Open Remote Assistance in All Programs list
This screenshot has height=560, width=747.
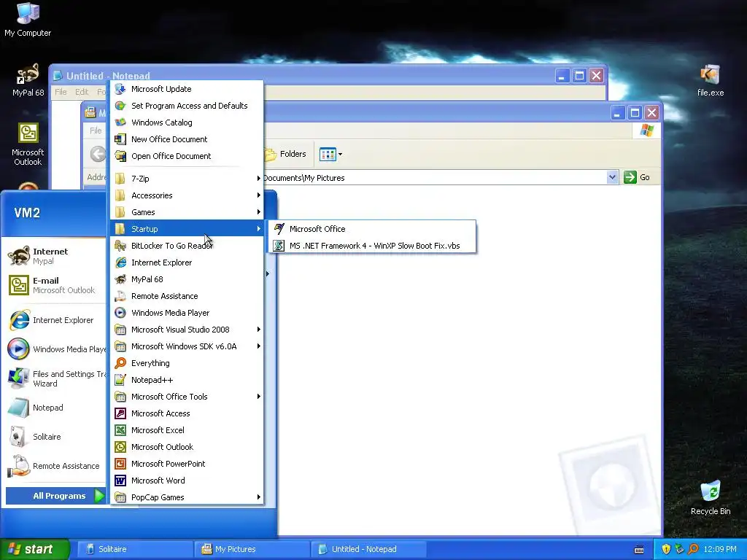coord(187,296)
